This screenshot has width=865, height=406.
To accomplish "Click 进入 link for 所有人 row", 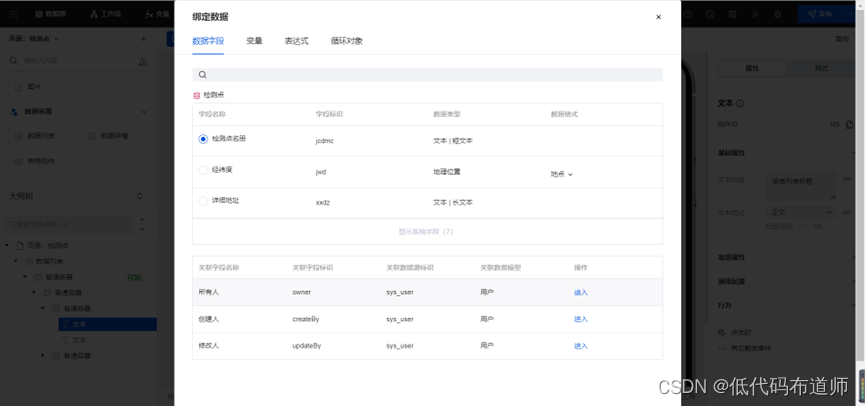I will pos(581,293).
